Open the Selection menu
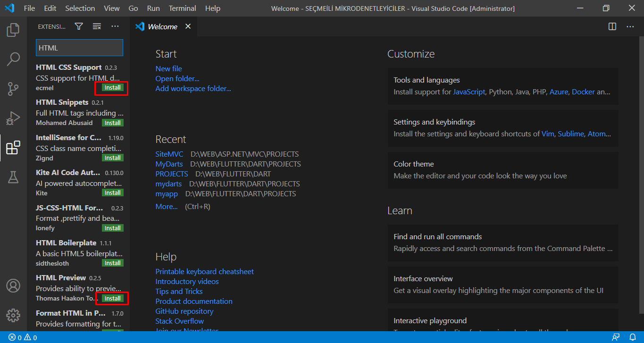The height and width of the screenshot is (343, 644). pos(80,8)
